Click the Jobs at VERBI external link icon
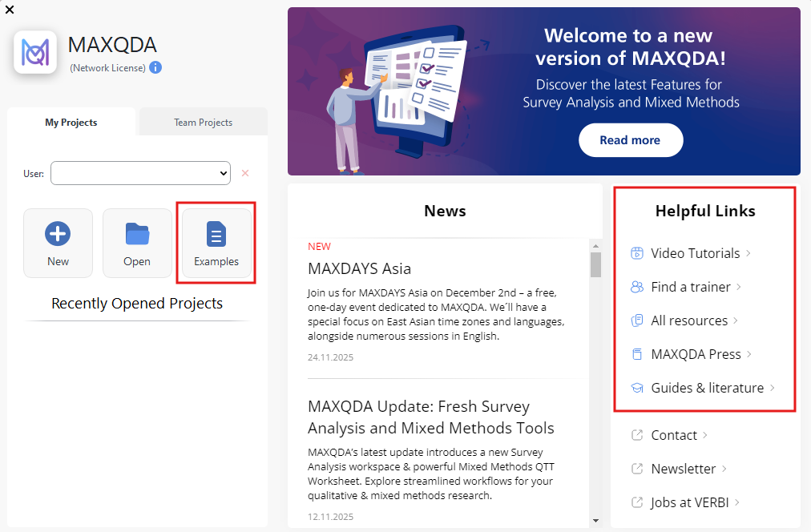The image size is (811, 532). (637, 502)
